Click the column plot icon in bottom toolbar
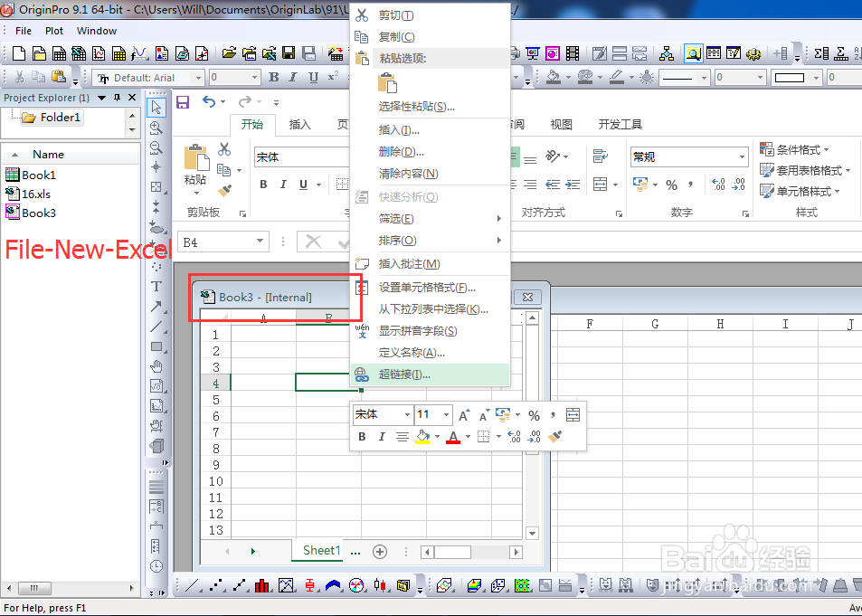Viewport: 862px width, 616px height. coord(262,585)
